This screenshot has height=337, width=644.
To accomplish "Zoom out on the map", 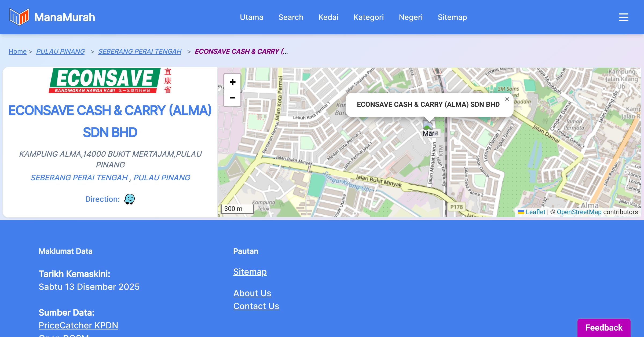I will point(232,98).
